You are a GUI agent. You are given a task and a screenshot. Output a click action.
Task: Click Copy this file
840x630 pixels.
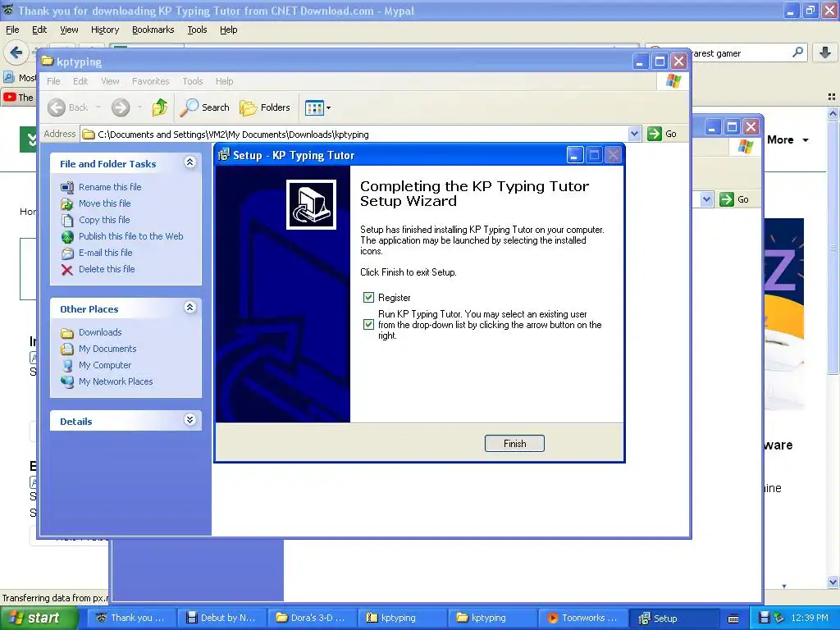104,220
